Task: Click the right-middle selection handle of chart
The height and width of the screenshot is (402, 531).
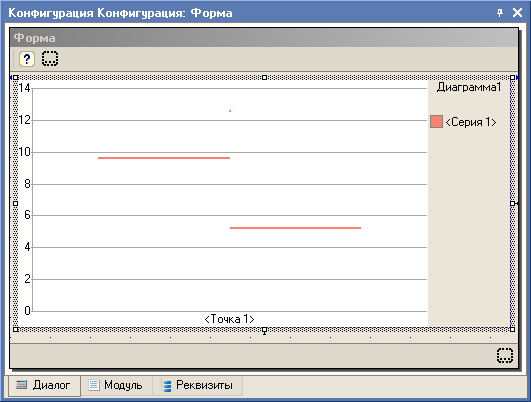Action: coord(513,204)
